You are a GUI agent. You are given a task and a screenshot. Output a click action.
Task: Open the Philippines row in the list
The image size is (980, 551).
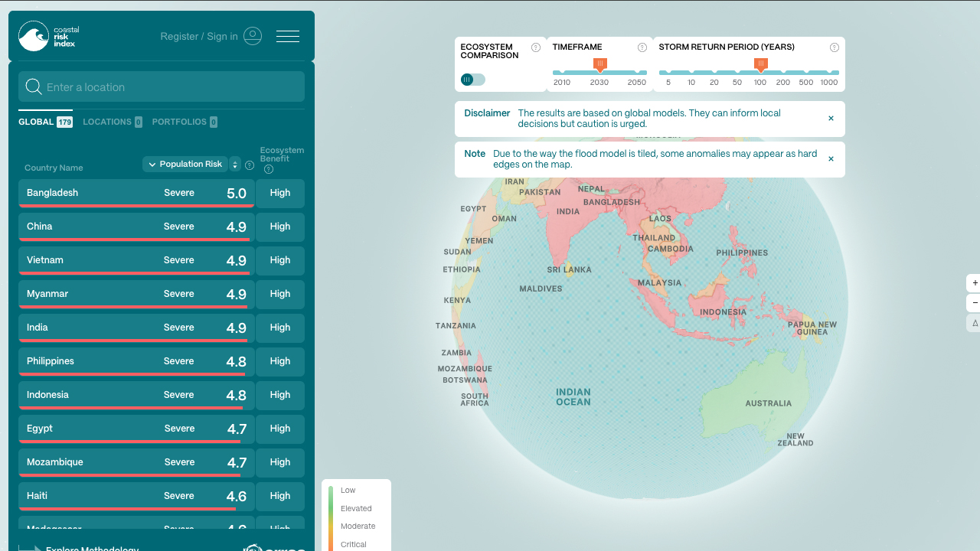tap(136, 361)
